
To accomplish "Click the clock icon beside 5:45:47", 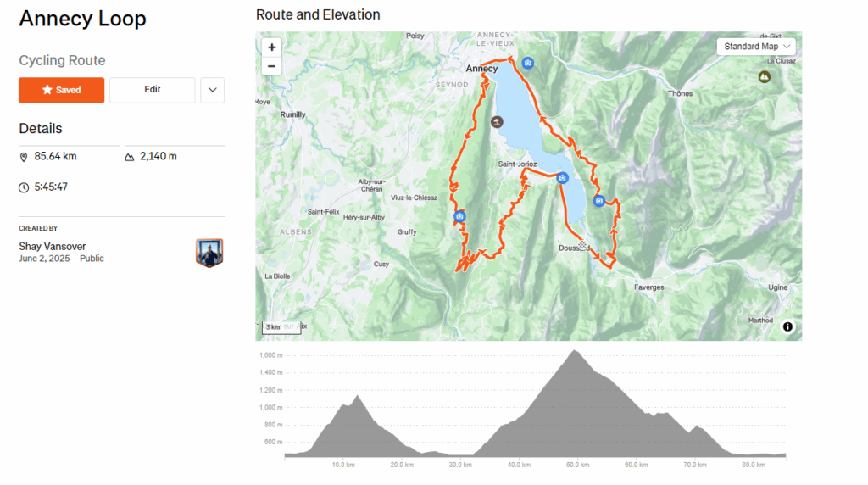I will (x=24, y=187).
